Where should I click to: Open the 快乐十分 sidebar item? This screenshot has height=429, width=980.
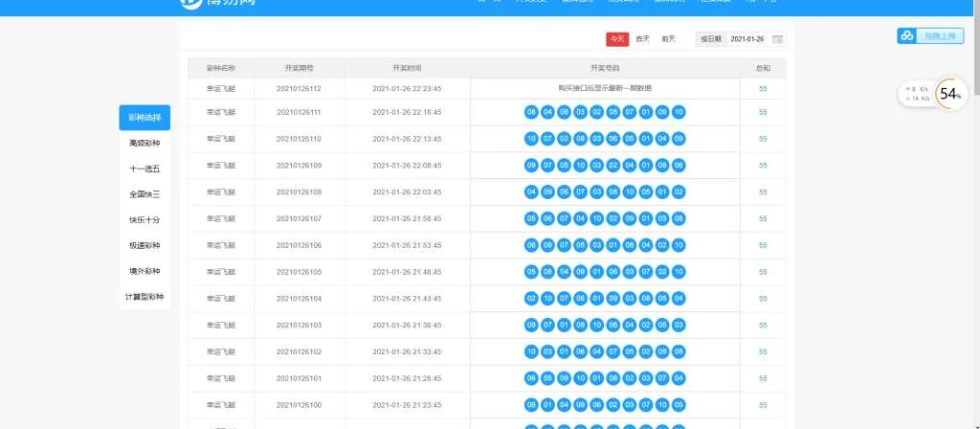pos(145,220)
